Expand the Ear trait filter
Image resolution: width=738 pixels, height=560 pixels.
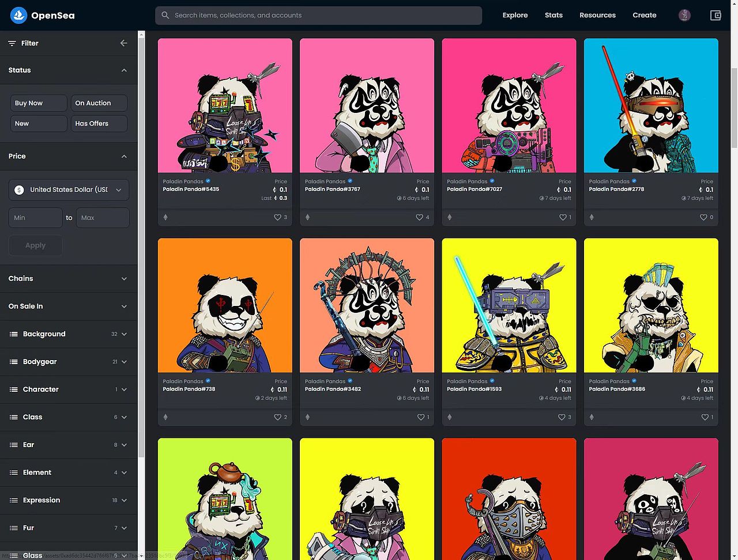[x=69, y=445]
